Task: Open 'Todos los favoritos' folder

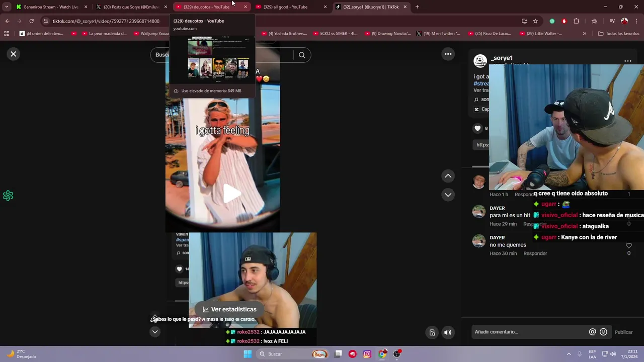Action: pyautogui.click(x=618, y=34)
